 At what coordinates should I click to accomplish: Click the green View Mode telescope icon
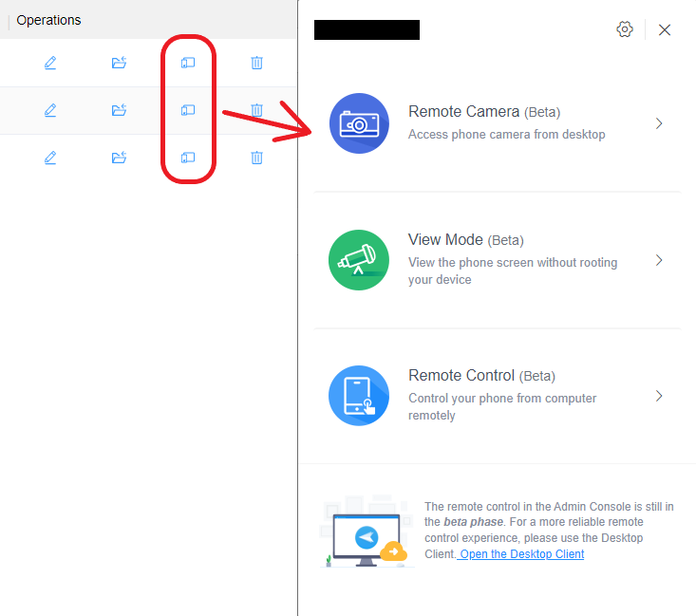coord(359,260)
